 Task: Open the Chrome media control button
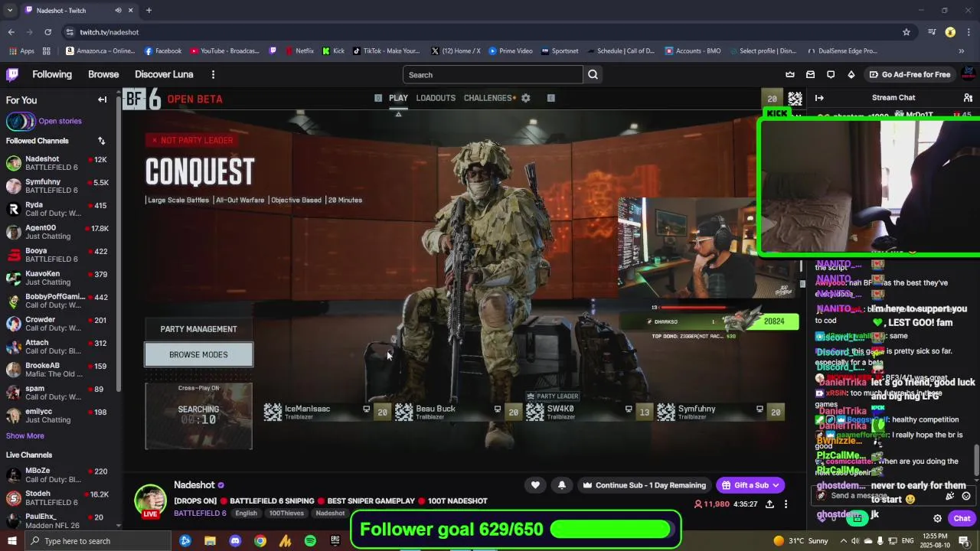[x=932, y=32]
